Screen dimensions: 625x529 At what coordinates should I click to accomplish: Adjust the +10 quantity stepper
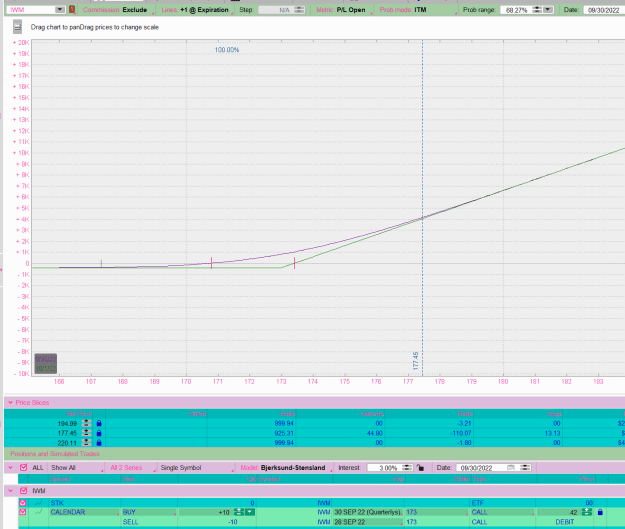(x=238, y=512)
